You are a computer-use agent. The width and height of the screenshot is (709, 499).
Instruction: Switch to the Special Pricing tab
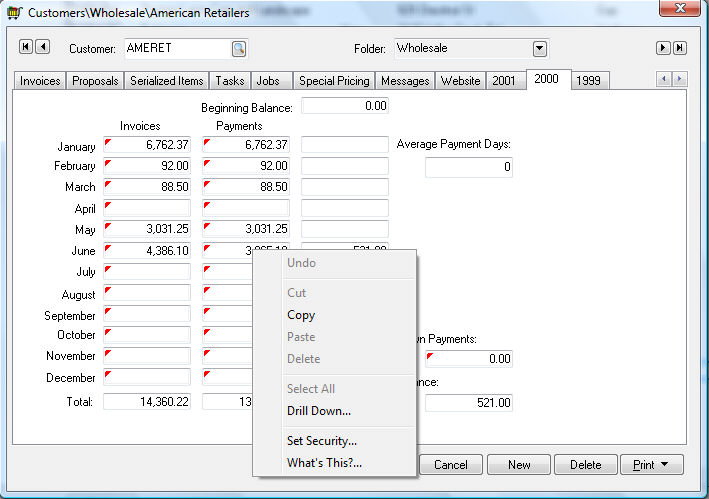pos(334,81)
